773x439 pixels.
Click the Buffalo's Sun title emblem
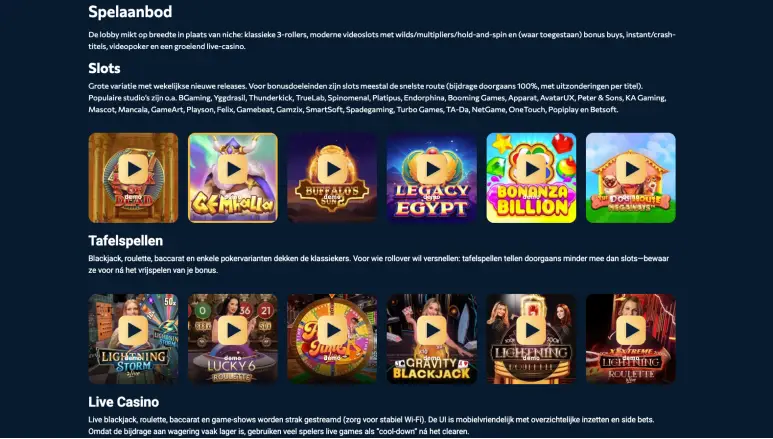(332, 195)
